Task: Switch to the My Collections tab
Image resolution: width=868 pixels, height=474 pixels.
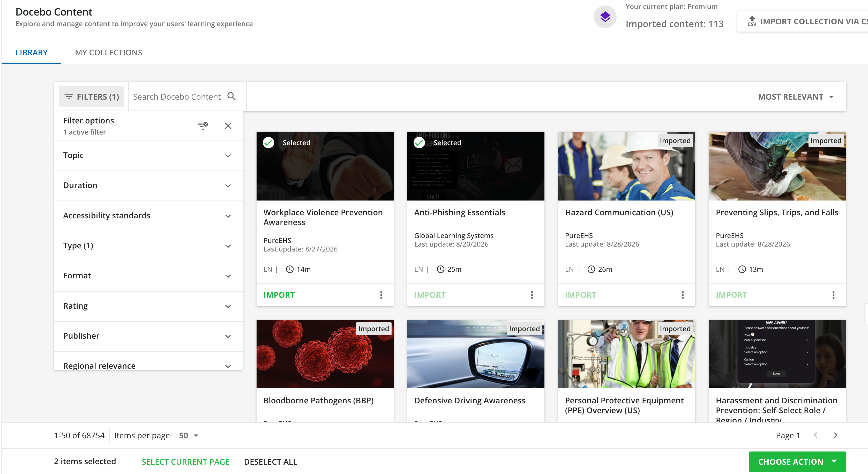Action: click(109, 53)
